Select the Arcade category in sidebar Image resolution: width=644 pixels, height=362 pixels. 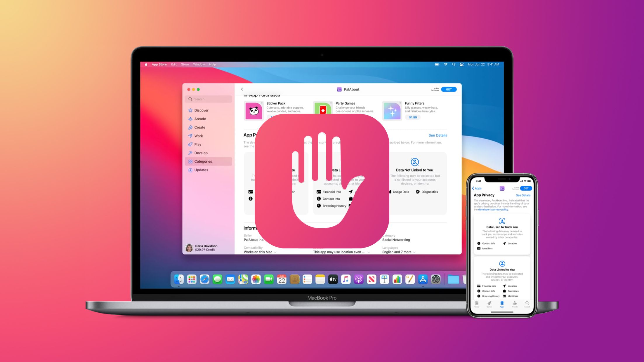(x=199, y=119)
